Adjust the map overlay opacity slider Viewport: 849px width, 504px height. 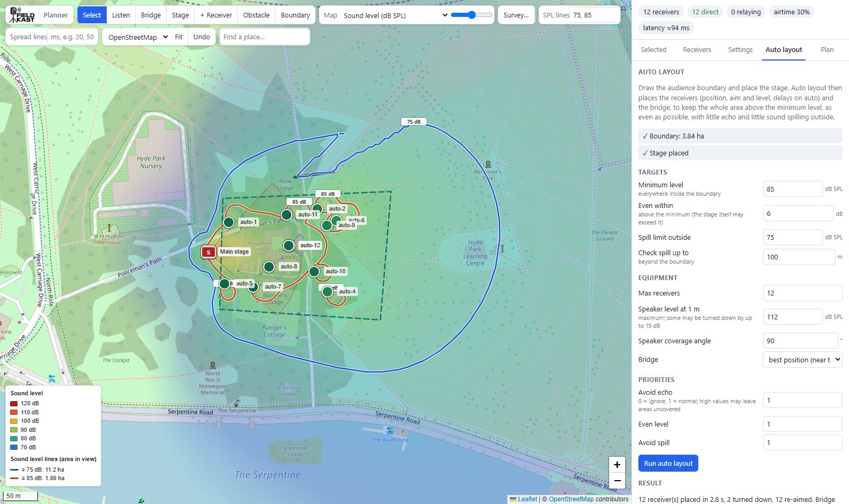coord(471,15)
